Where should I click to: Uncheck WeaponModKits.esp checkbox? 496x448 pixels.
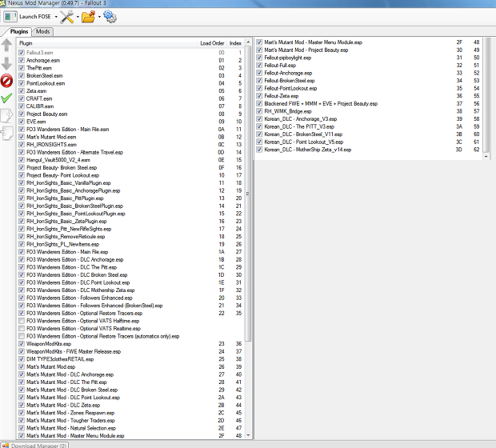click(x=22, y=343)
